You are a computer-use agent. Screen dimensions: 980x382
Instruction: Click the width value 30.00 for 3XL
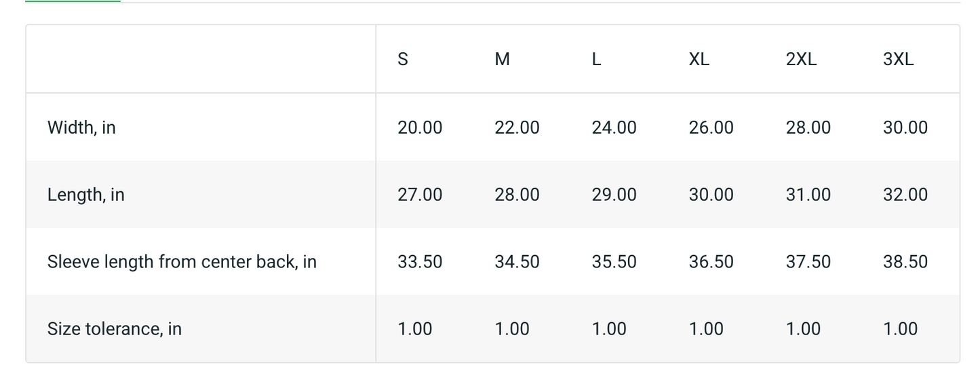pyautogui.click(x=905, y=128)
